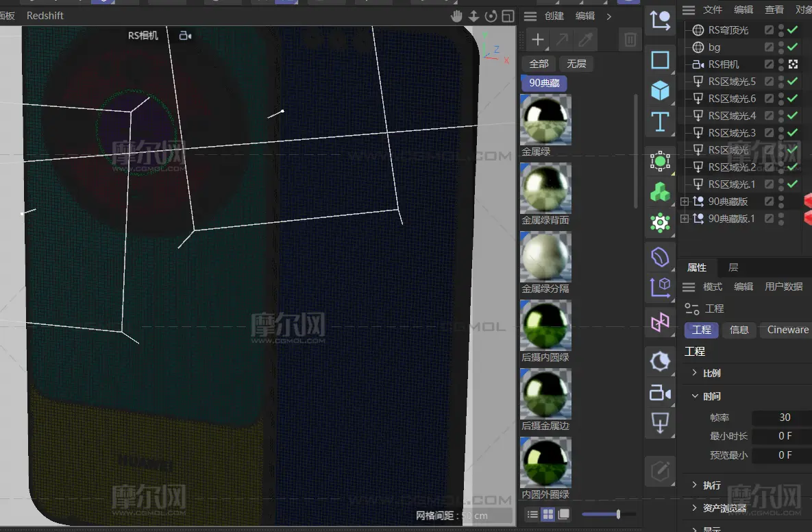Click the 无层 layer filter button
The image size is (812, 532).
click(x=576, y=64)
